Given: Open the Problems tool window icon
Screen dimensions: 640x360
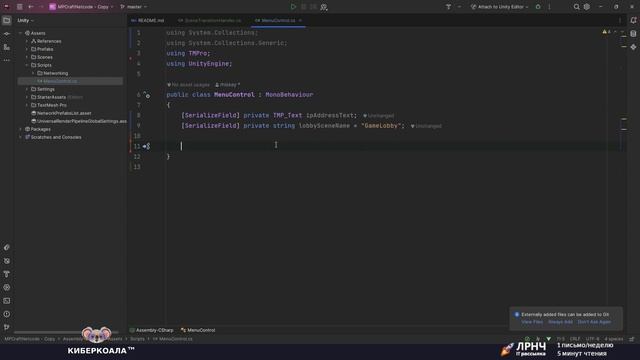Looking at the screenshot, I should [x=7, y=314].
